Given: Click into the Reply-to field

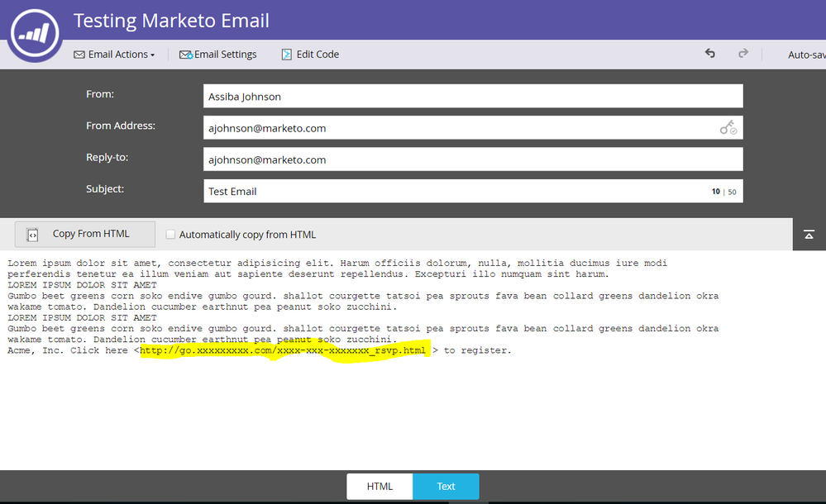Looking at the screenshot, I should point(472,159).
